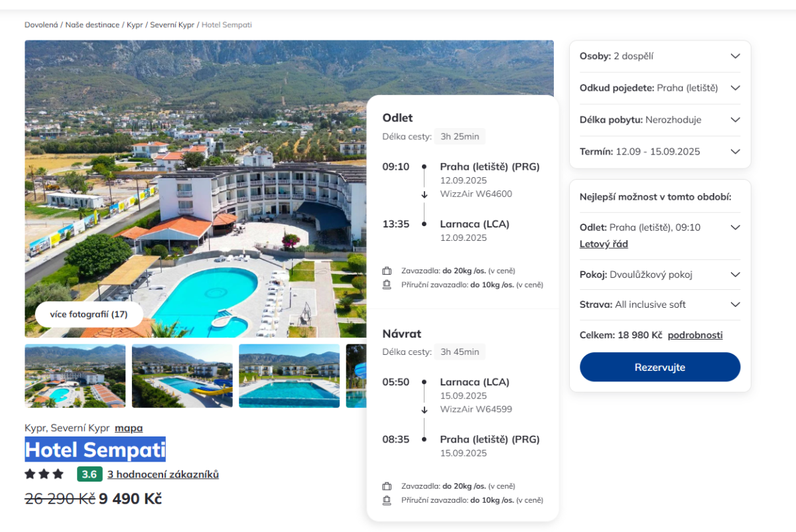Screen dimensions: 796x532
Task: Click the green 3.6 rating badge
Action: 90,474
